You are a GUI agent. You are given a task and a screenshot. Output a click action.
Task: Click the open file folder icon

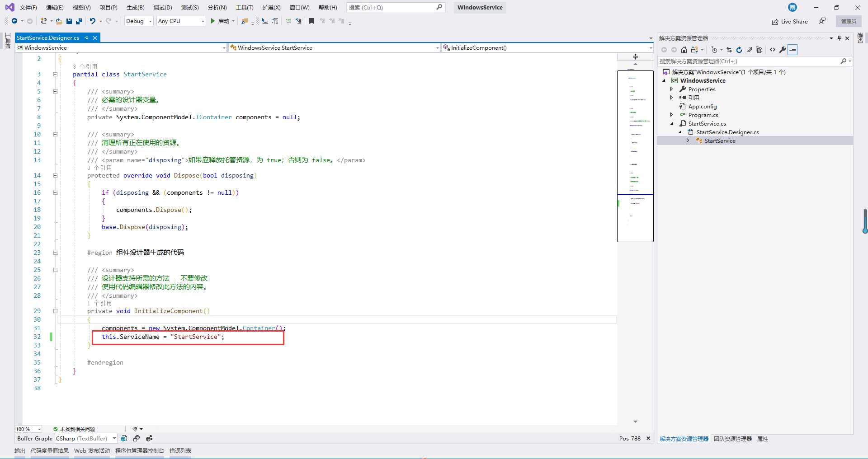pyautogui.click(x=59, y=21)
